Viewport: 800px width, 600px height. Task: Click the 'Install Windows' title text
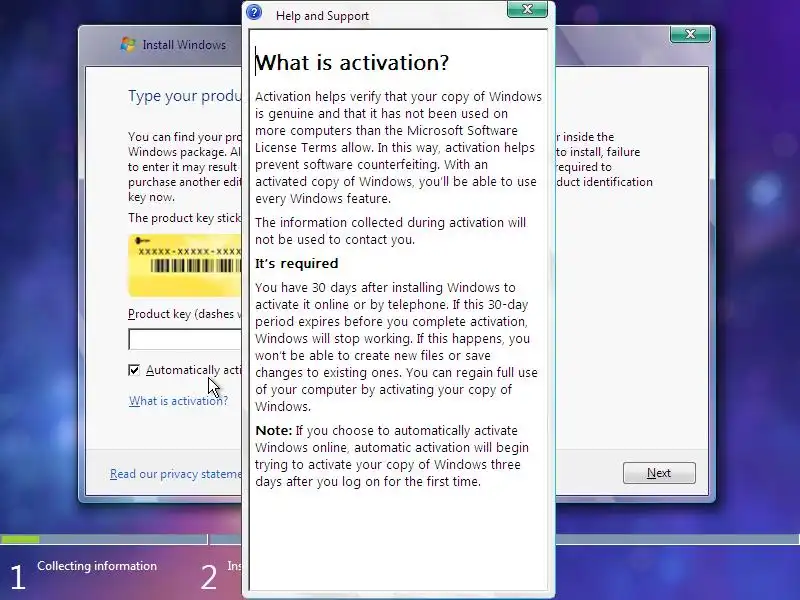pyautogui.click(x=184, y=45)
